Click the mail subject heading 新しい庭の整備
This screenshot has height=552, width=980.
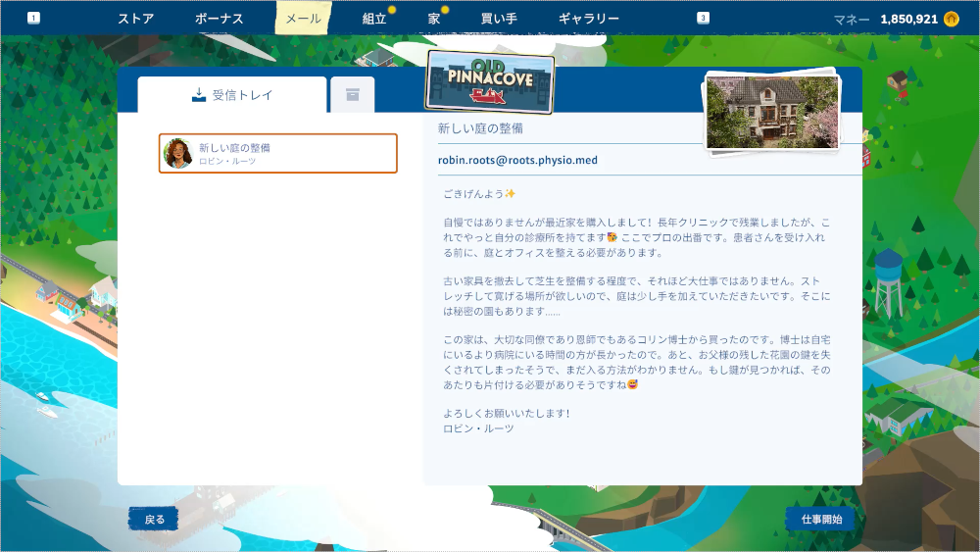click(480, 128)
